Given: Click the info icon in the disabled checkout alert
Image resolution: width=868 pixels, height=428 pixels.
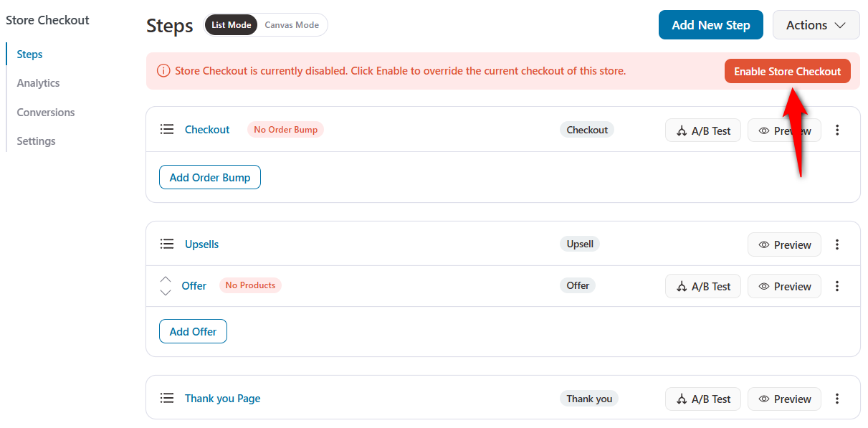Looking at the screenshot, I should 163,71.
